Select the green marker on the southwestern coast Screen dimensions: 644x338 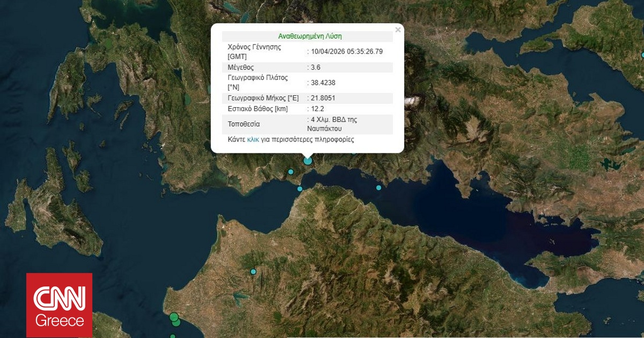pyautogui.click(x=173, y=317)
